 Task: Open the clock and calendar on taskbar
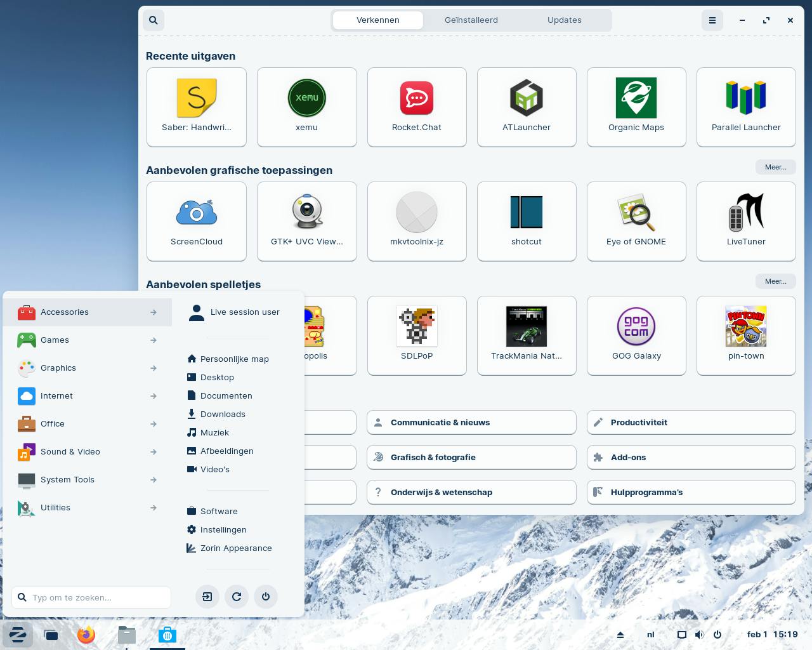(x=773, y=634)
